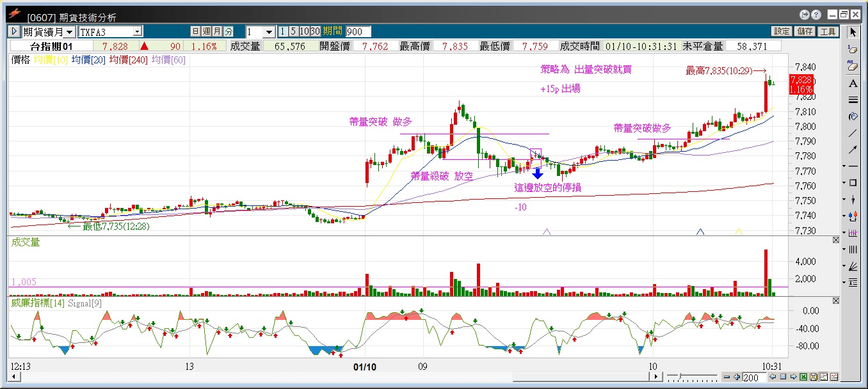Viewport: 868px width, 389px height.
Task: Open the minute interval dropdown showing 1
Action: tap(269, 31)
